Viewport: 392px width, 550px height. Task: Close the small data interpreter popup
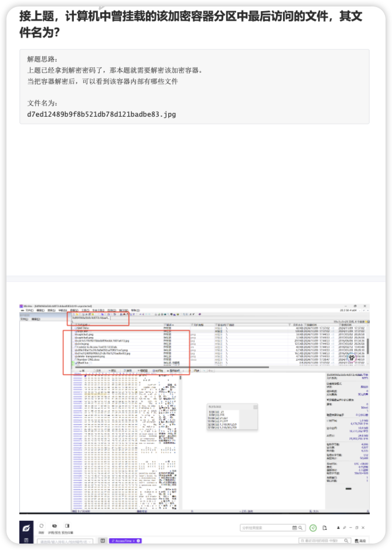(255, 406)
